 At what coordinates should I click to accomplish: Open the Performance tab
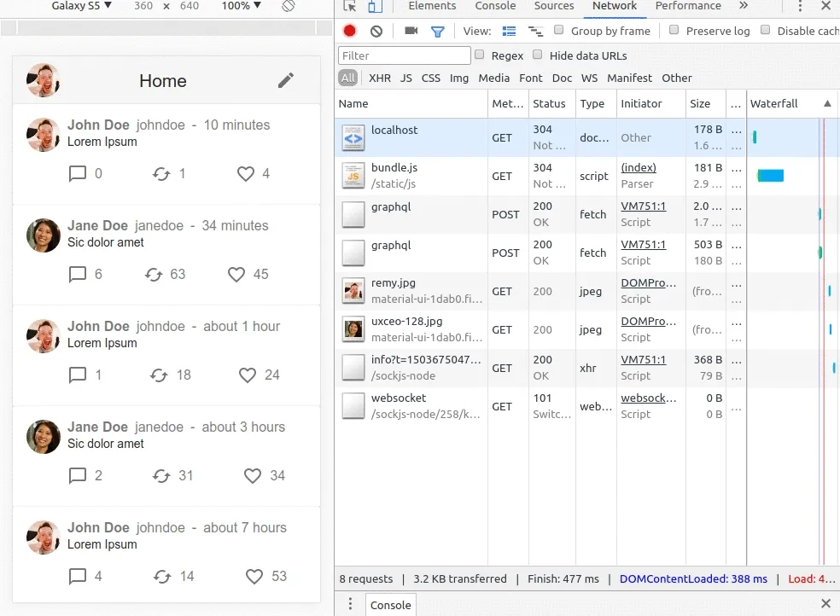point(688,6)
